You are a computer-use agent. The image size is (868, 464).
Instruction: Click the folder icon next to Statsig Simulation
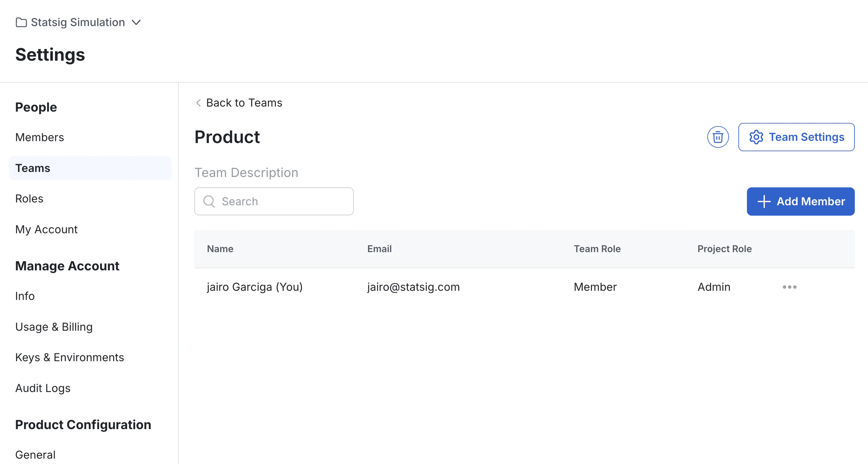[21, 22]
